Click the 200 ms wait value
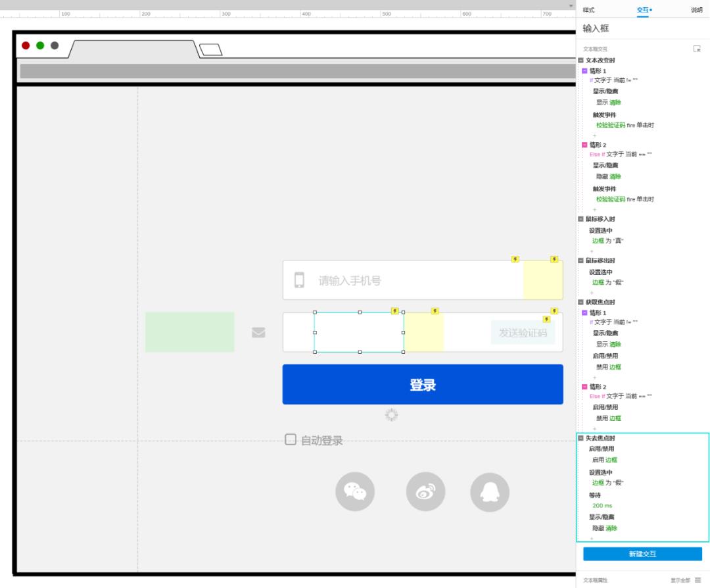Screen dimensions: 710x588 coord(602,506)
